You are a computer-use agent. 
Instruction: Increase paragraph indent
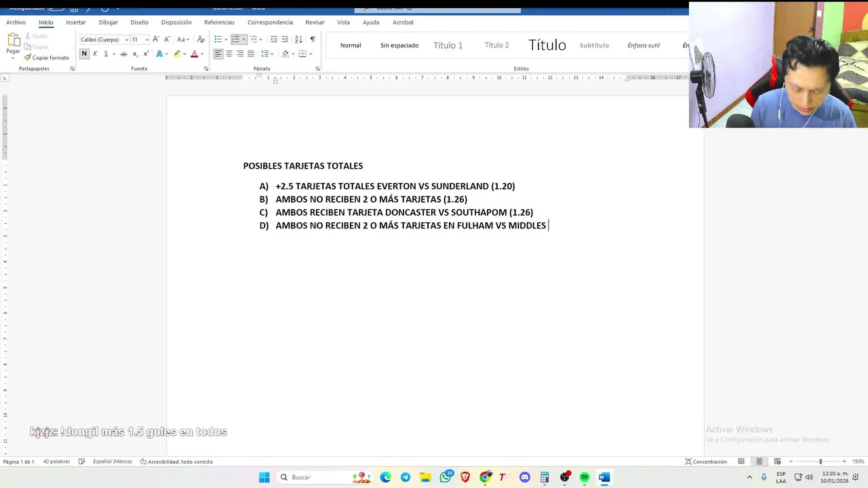285,39
